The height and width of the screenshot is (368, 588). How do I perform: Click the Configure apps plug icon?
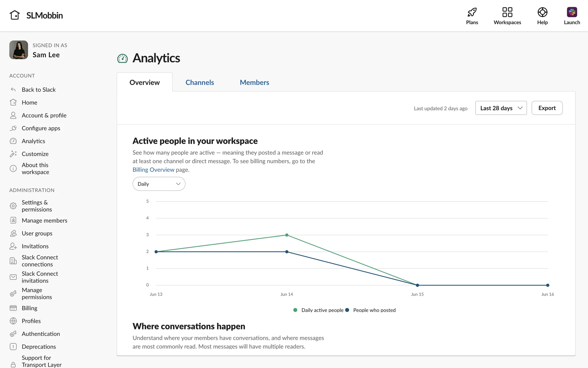pos(13,128)
